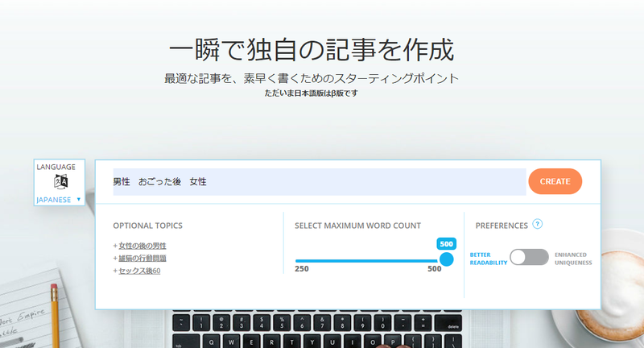The height and width of the screenshot is (348, 644).
Task: Toggle readability/uniqueness preference switch
Action: [x=529, y=258]
